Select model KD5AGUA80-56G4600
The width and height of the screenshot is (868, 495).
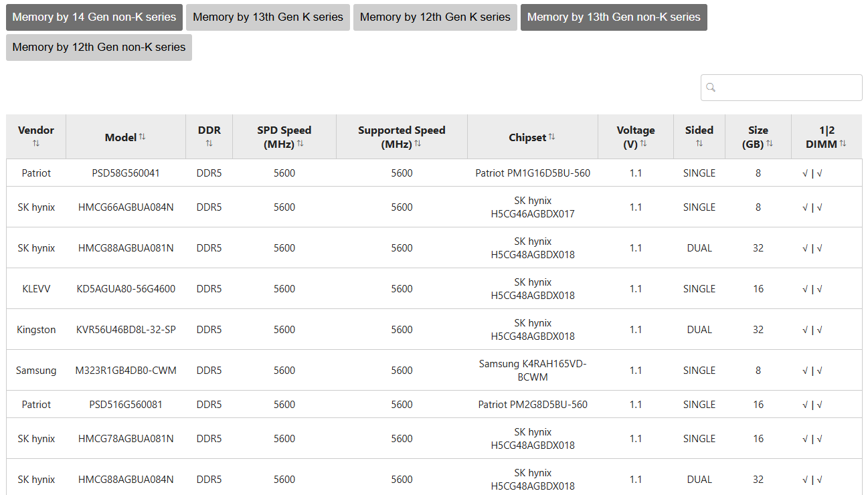[126, 289]
